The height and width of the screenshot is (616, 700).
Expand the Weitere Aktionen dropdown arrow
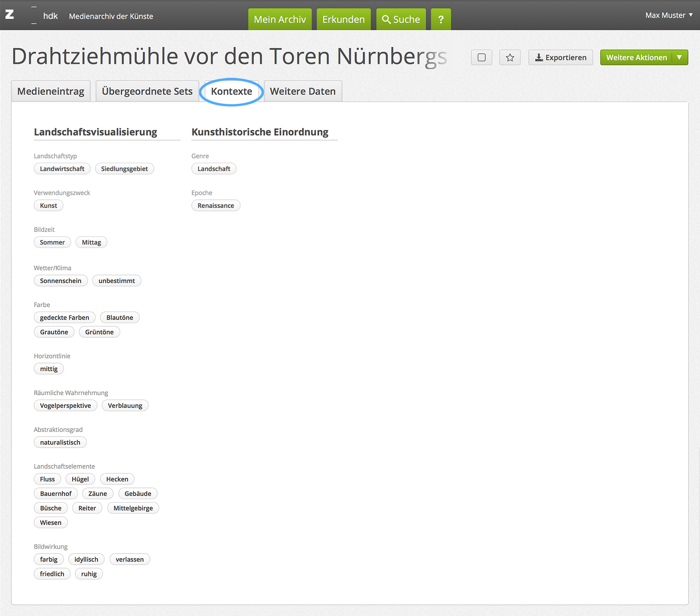[x=679, y=58]
